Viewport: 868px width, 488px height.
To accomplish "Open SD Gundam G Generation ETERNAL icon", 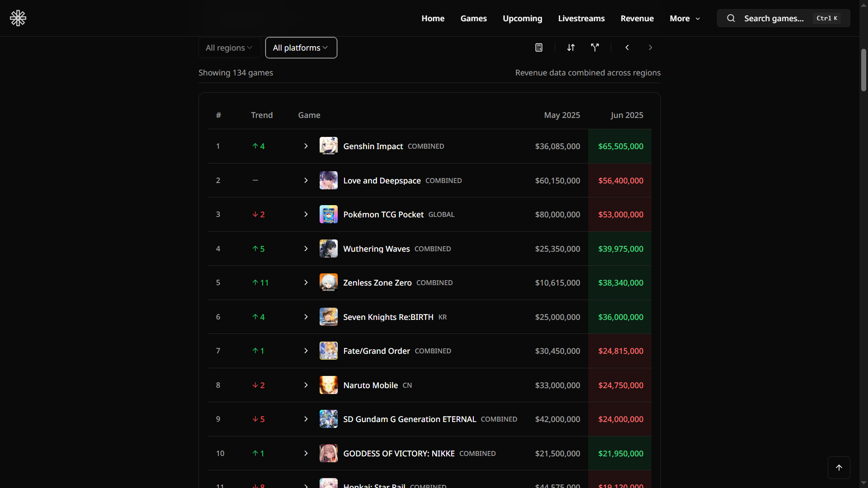I will (x=329, y=419).
